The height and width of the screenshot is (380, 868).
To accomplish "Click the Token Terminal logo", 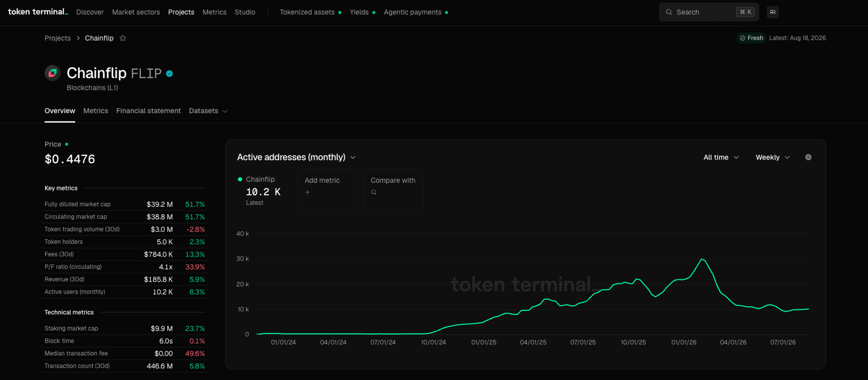I will [x=38, y=12].
